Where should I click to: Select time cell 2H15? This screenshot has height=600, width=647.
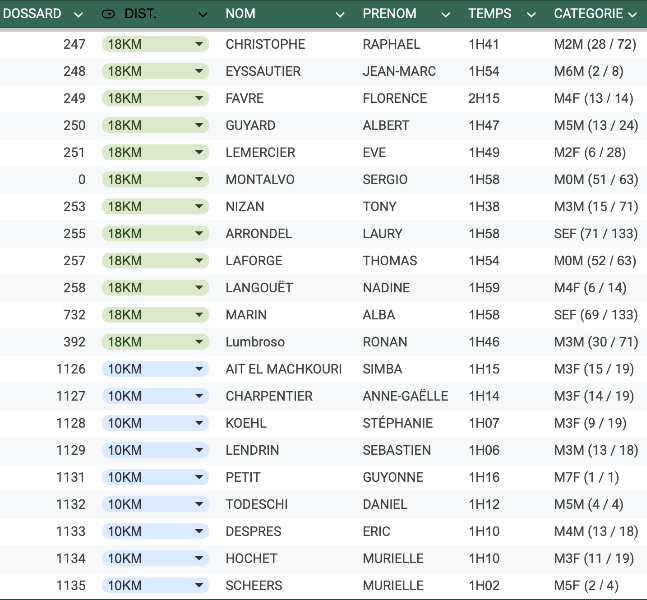pos(484,98)
